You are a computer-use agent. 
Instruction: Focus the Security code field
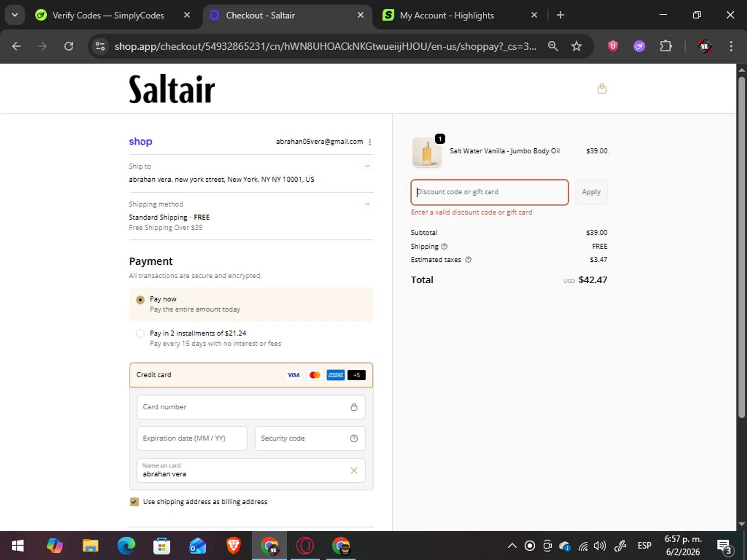310,439
